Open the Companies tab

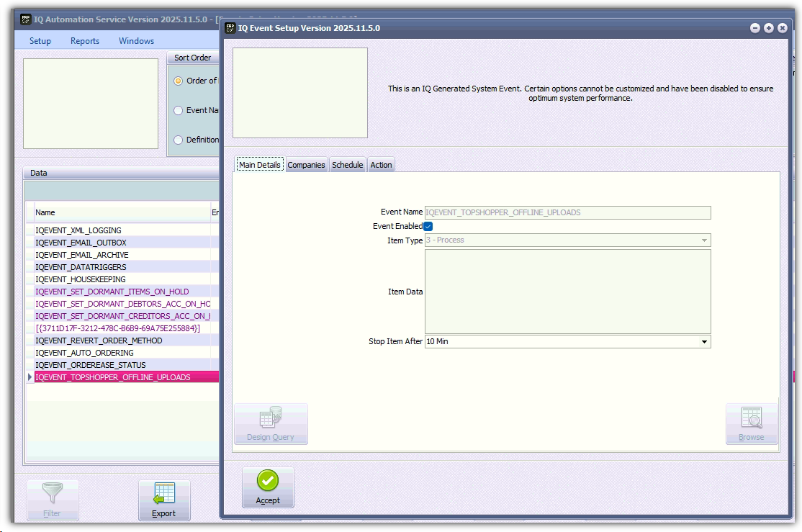point(306,165)
